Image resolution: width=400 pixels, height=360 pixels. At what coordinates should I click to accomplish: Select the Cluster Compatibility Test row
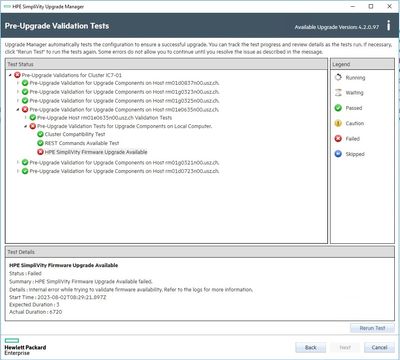(75, 134)
